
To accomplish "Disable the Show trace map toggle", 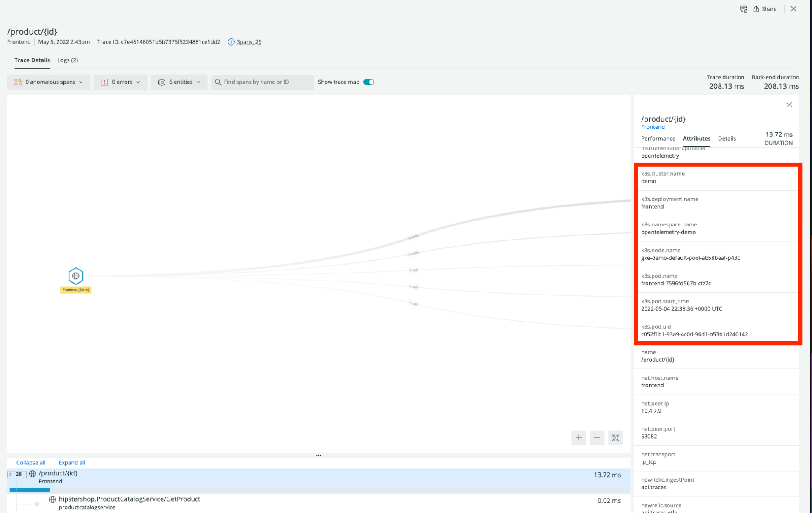I will coord(368,82).
